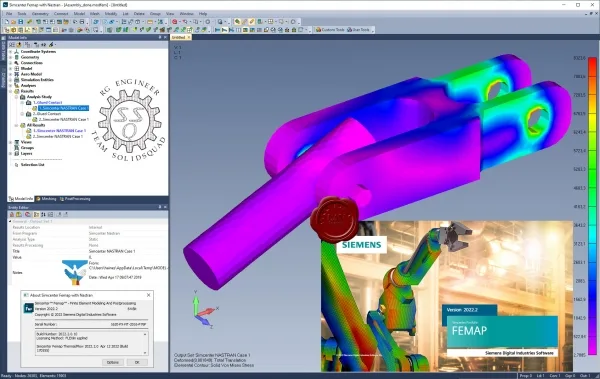
Task: Click the Print icon in the top toolbar
Action: pos(82,22)
